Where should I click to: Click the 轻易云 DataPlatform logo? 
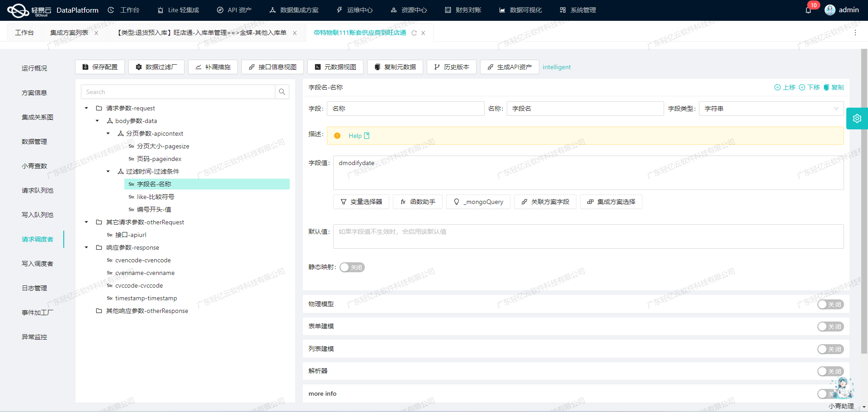coord(53,10)
